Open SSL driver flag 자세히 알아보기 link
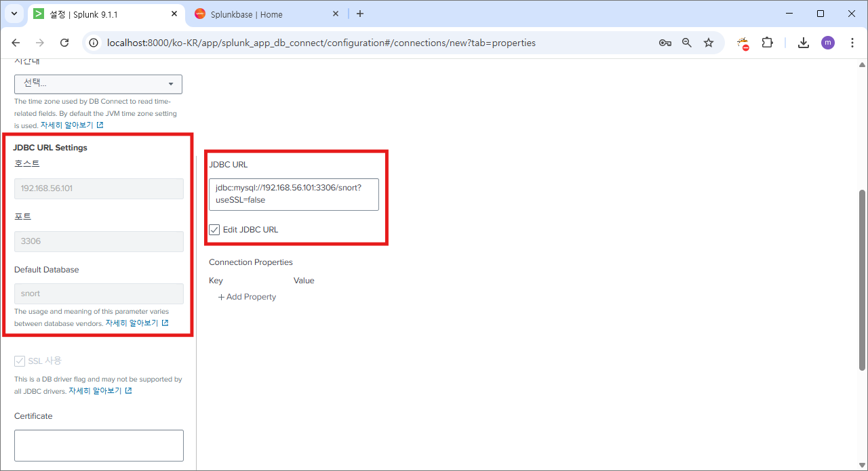868x471 pixels. [x=100, y=391]
